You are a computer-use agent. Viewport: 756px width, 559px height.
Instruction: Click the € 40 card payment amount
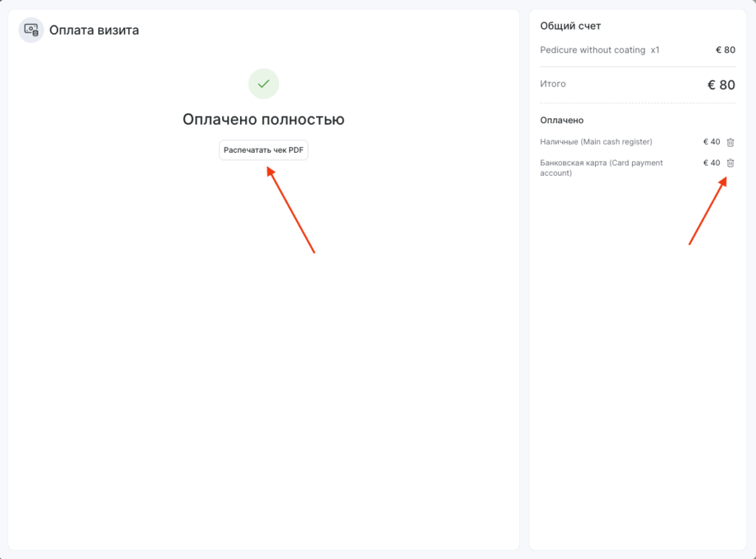[x=711, y=163]
